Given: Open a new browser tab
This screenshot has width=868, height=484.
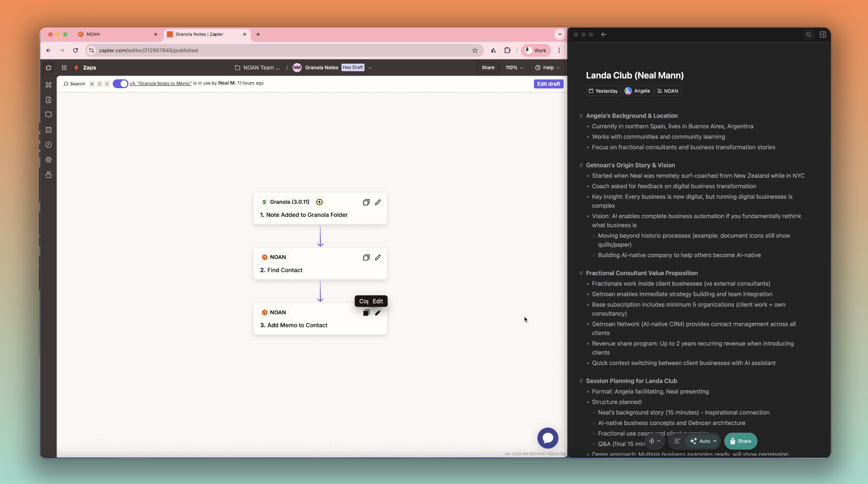Looking at the screenshot, I should coord(258,34).
